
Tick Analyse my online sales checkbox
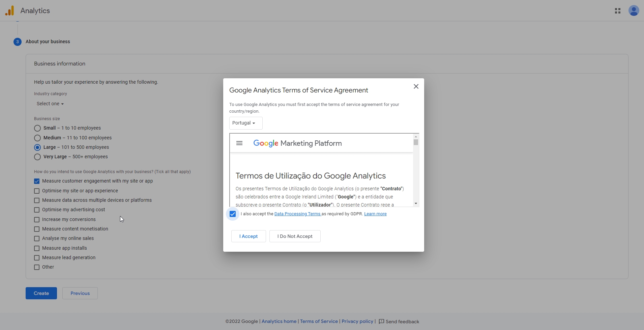tap(37, 239)
